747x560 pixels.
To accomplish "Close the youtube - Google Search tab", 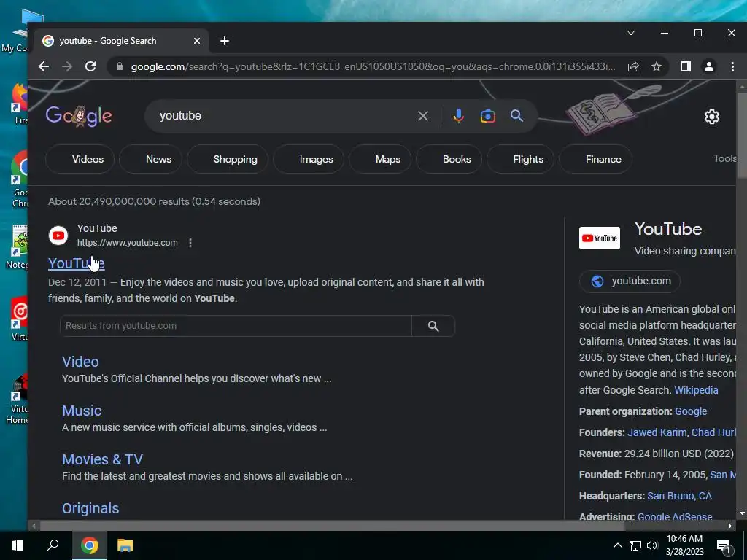I will click(x=197, y=41).
